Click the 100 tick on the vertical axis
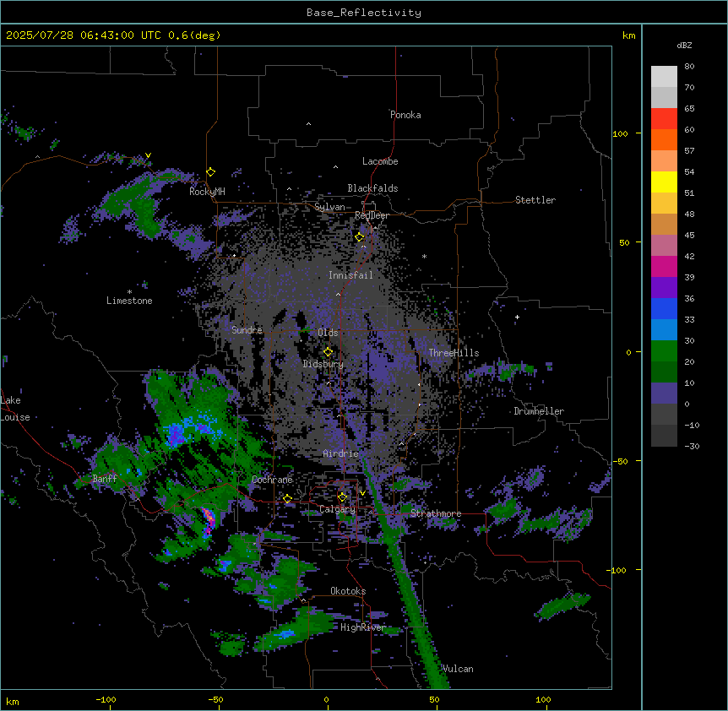728x711 pixels. (x=620, y=133)
